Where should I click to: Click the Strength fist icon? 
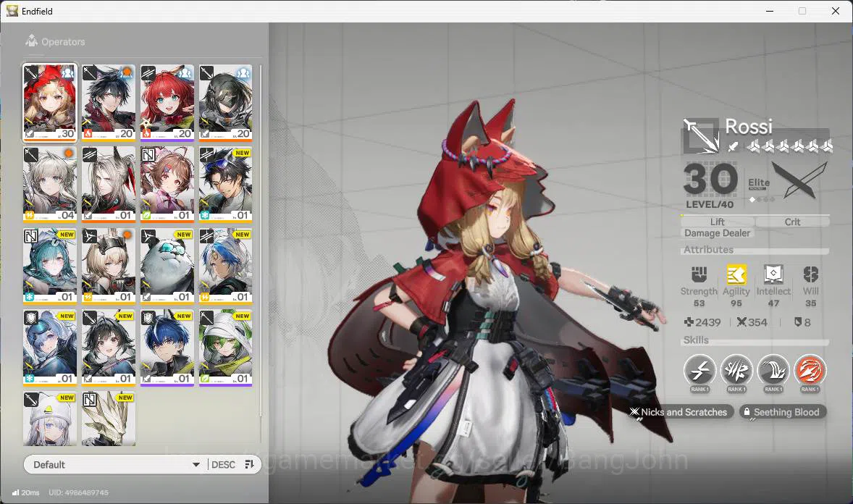click(x=699, y=274)
